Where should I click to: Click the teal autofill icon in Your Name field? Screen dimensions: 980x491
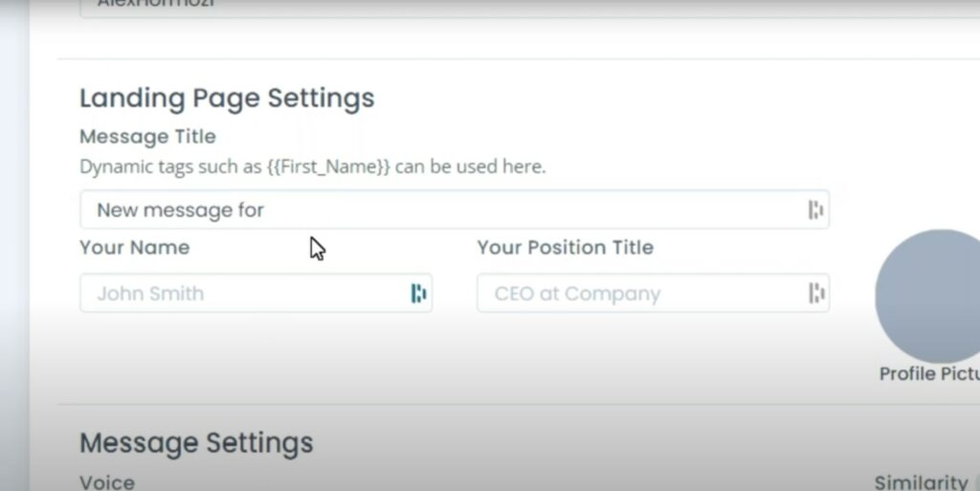click(x=418, y=293)
